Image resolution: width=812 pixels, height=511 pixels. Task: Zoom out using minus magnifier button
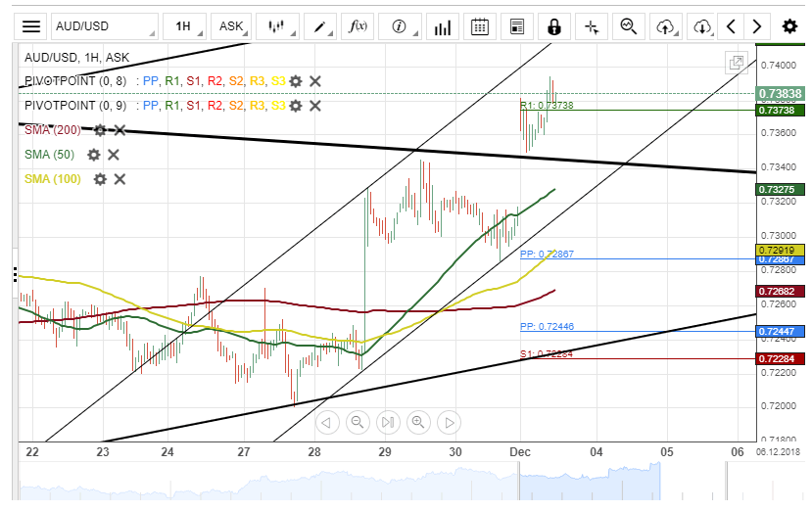pos(358,423)
